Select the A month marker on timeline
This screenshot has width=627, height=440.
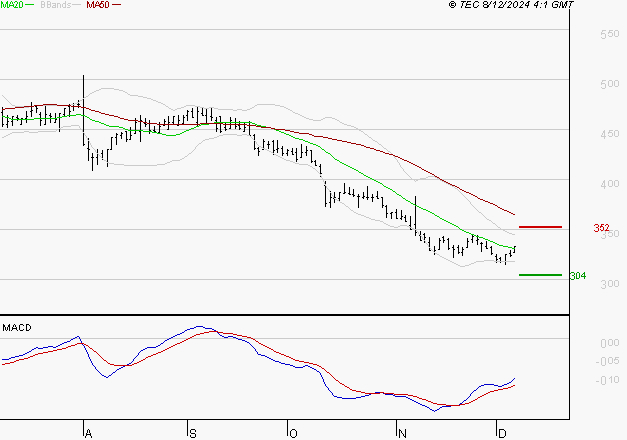click(x=88, y=433)
